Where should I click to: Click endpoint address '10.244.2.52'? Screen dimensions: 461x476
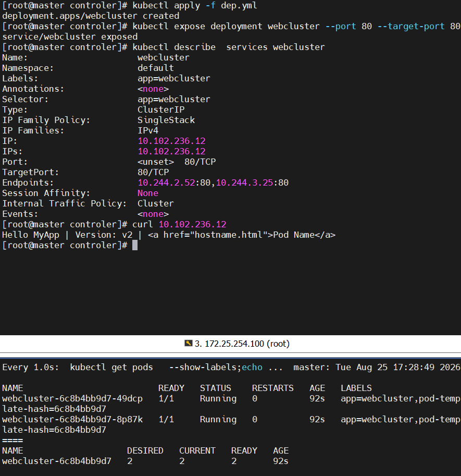click(167, 182)
